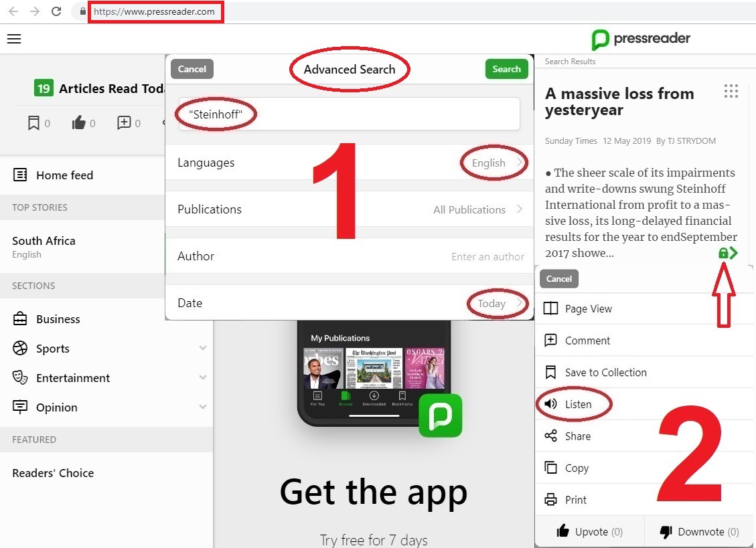The height and width of the screenshot is (548, 756).
Task: Open the article options grid icon
Action: coord(731,91)
